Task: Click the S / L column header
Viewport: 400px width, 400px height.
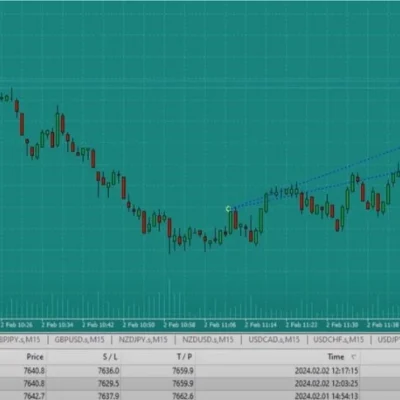Action: (110, 357)
